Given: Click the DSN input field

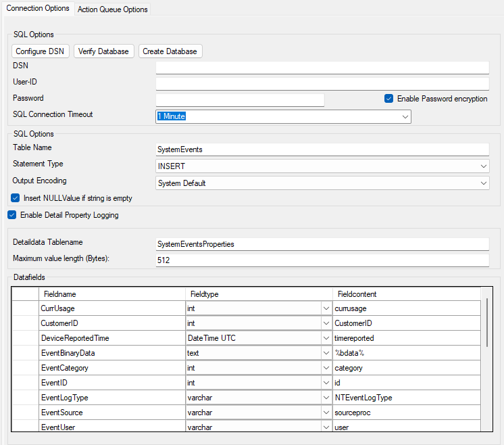Looking at the screenshot, I should (322, 68).
